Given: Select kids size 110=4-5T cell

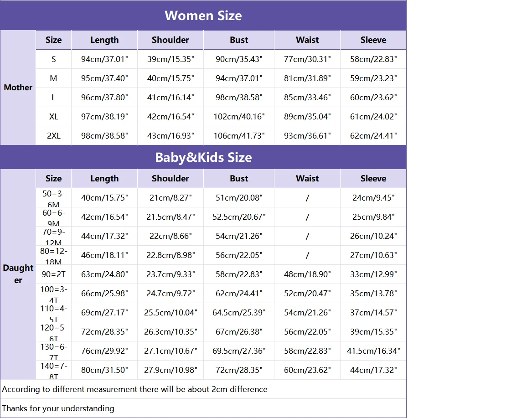Looking at the screenshot, I should [54, 313].
